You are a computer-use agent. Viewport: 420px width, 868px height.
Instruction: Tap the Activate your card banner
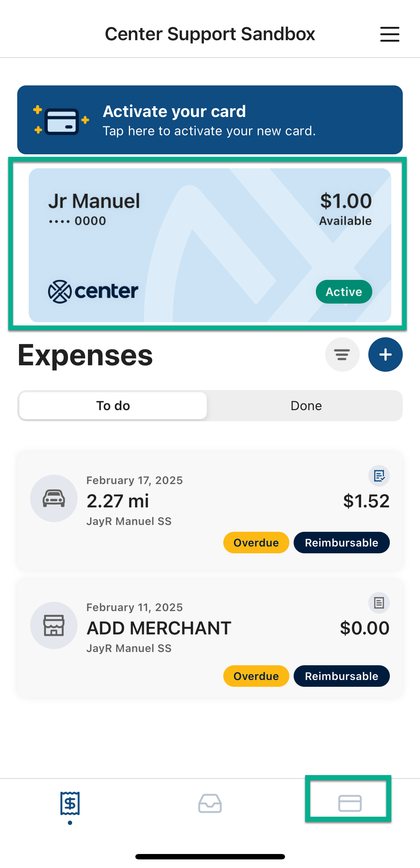[210, 120]
